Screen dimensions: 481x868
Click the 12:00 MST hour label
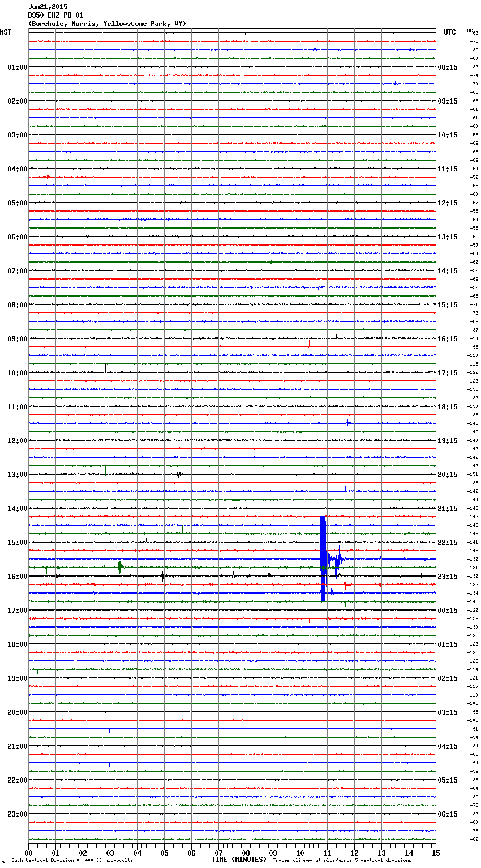pos(18,441)
